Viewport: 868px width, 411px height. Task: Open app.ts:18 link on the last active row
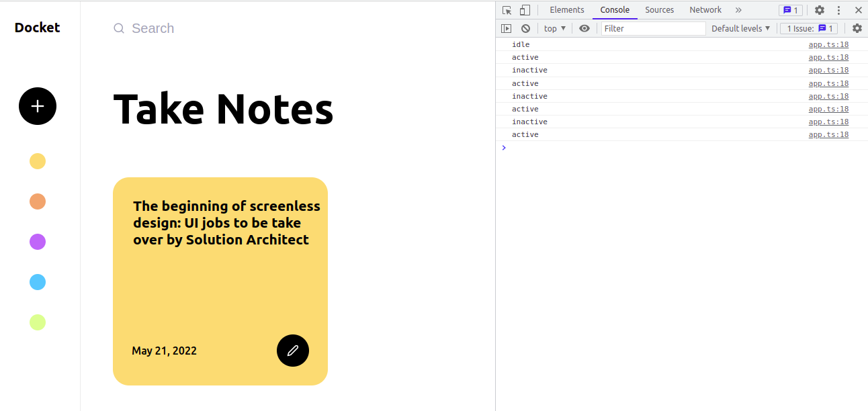click(x=828, y=134)
